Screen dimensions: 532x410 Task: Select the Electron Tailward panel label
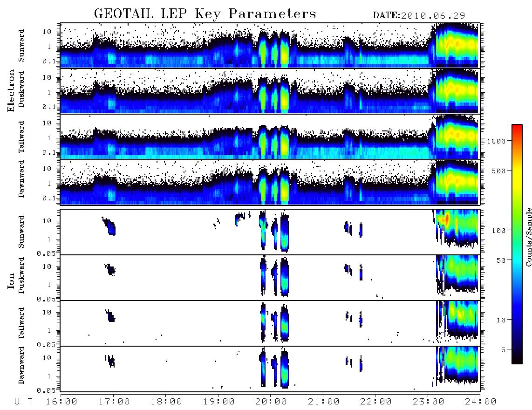point(21,137)
